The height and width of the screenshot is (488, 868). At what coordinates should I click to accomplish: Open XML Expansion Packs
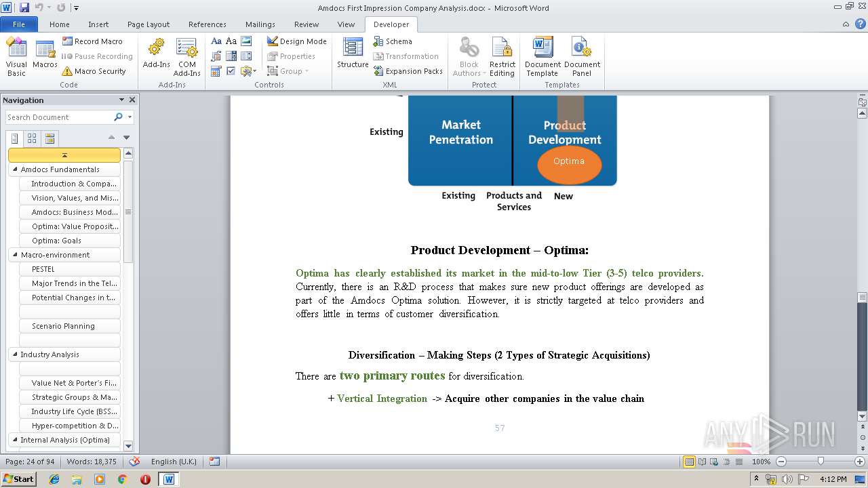408,71
